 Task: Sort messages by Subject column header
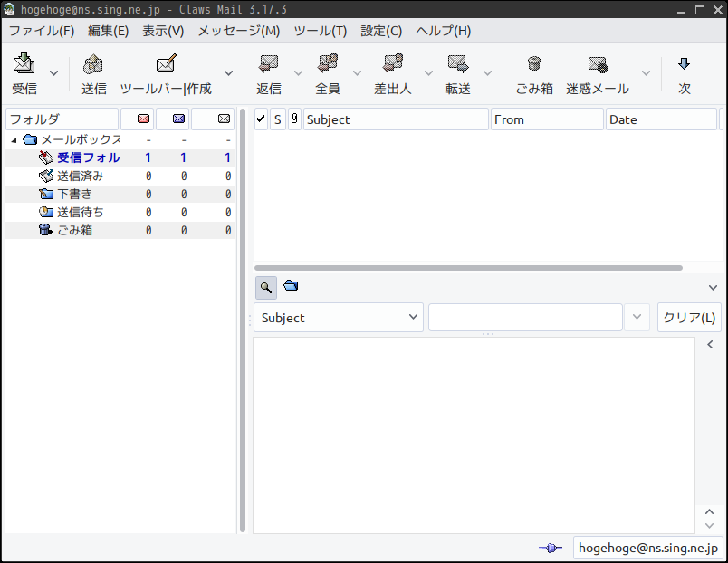point(396,119)
